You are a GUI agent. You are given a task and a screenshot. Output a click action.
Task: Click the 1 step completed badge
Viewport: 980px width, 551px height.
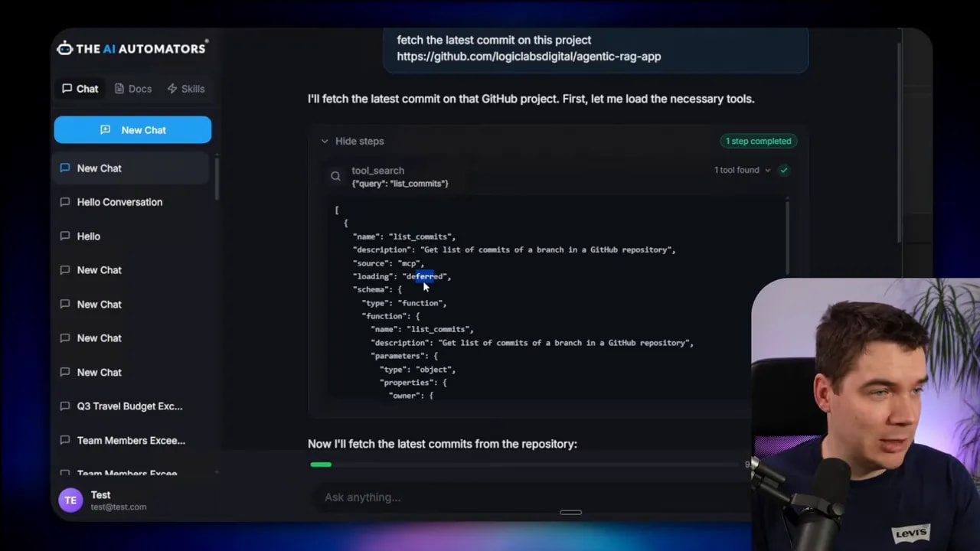pos(759,141)
